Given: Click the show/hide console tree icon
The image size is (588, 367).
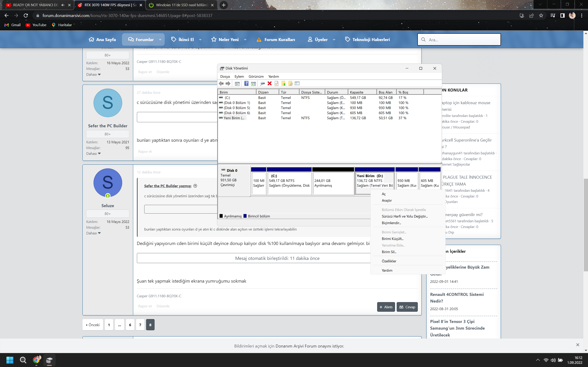Looking at the screenshot, I should pyautogui.click(x=237, y=83).
